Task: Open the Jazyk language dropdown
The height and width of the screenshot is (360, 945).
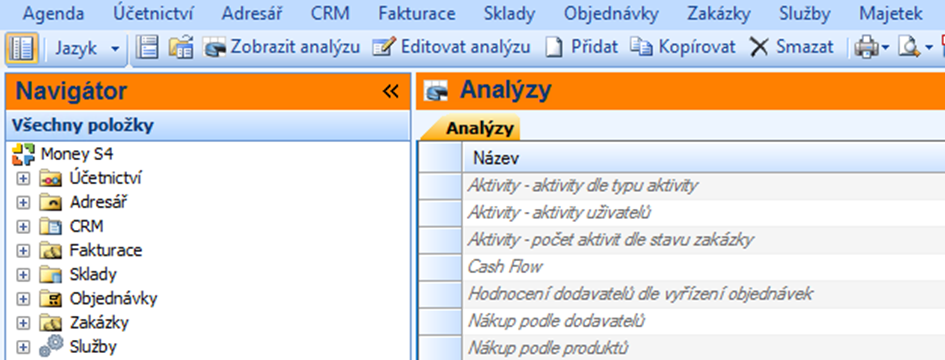Action: [x=88, y=48]
